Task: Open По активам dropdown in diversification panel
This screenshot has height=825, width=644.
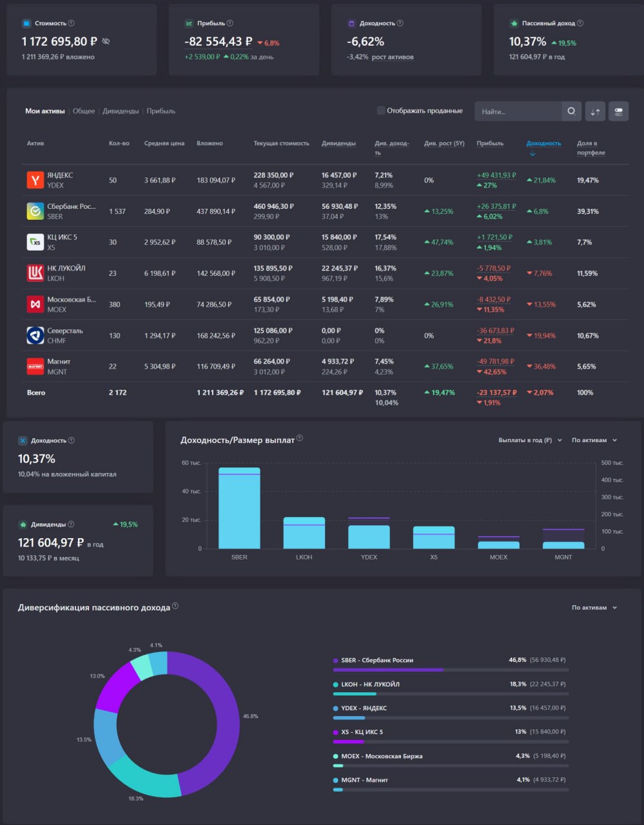Action: (594, 608)
